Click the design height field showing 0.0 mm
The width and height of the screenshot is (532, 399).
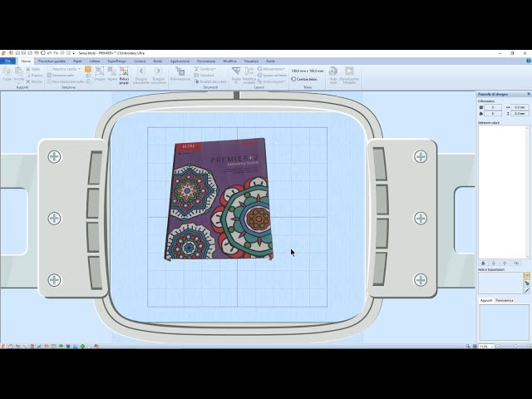coord(520,114)
